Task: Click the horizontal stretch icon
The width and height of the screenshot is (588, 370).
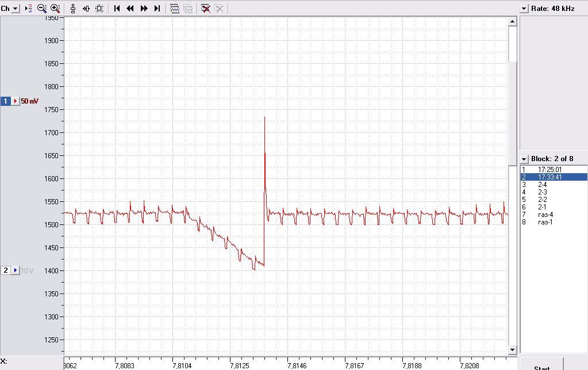Action: click(x=86, y=8)
